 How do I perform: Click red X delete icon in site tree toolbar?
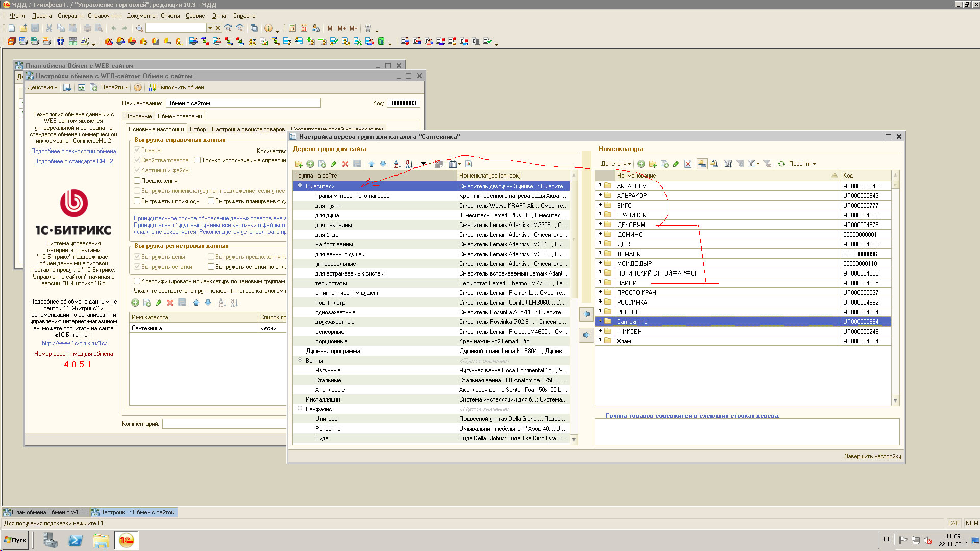pos(345,164)
